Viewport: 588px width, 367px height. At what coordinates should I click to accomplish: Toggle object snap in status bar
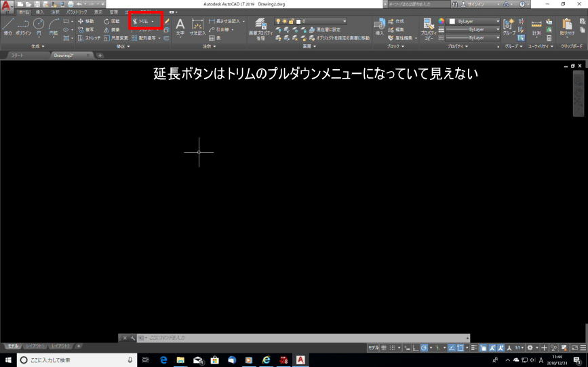point(460,348)
